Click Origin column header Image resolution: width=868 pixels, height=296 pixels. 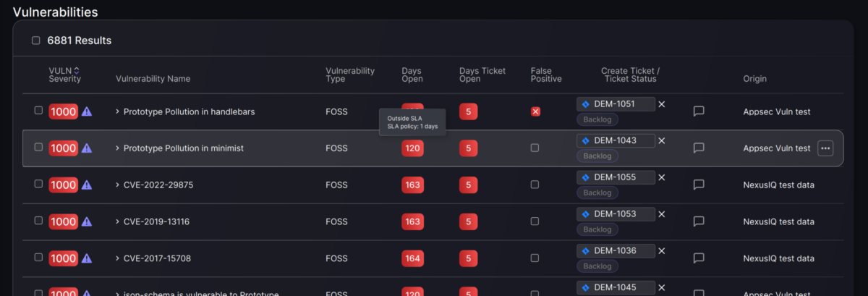[x=754, y=79]
